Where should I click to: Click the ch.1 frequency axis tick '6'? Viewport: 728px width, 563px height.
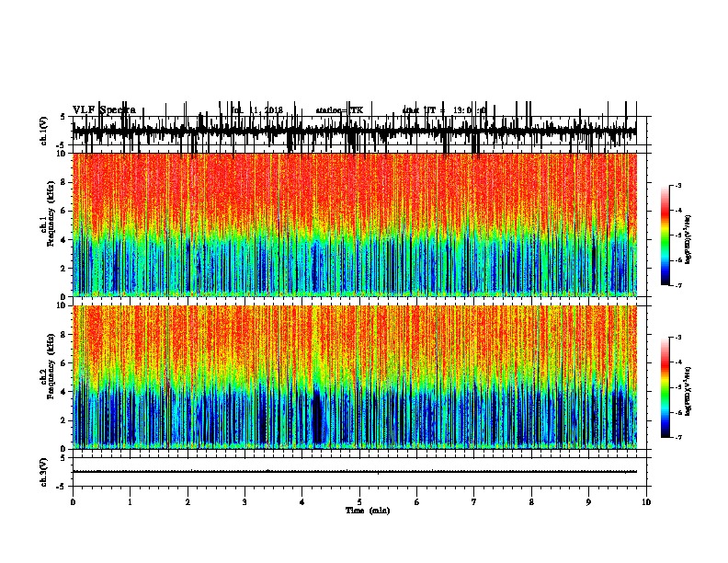click(63, 211)
